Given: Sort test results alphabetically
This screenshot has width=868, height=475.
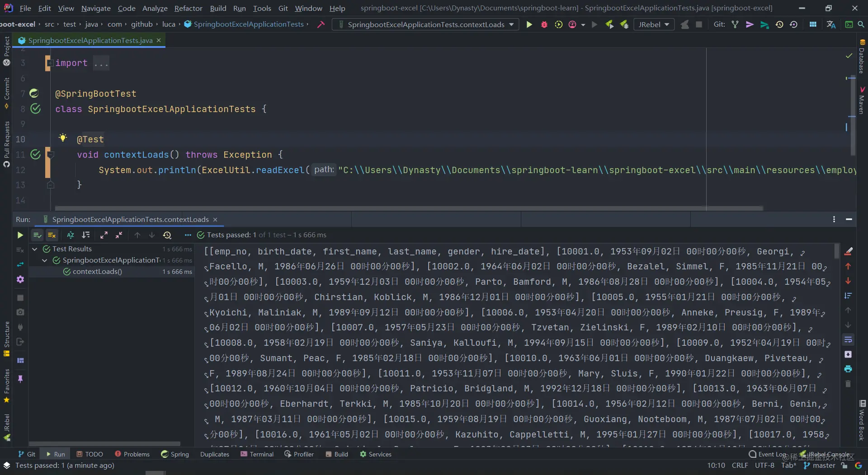Looking at the screenshot, I should 71,235.
